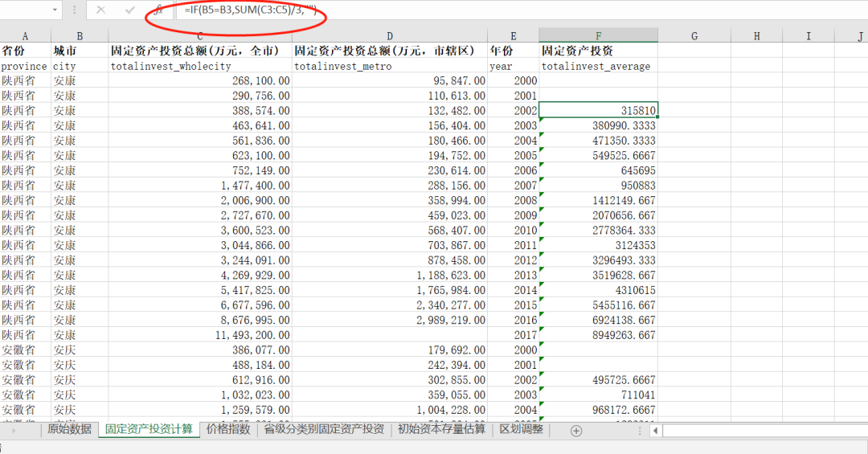The width and height of the screenshot is (868, 454).
Task: Click the cell showing 4310615
Action: [599, 290]
